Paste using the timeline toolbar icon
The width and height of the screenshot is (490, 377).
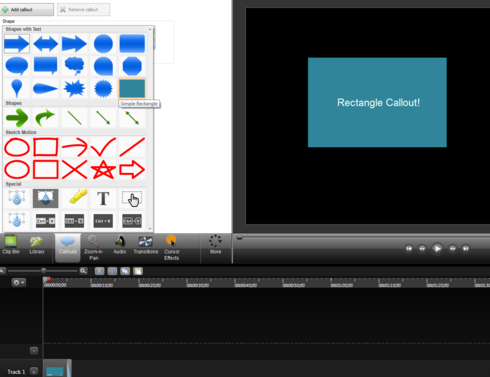point(138,271)
